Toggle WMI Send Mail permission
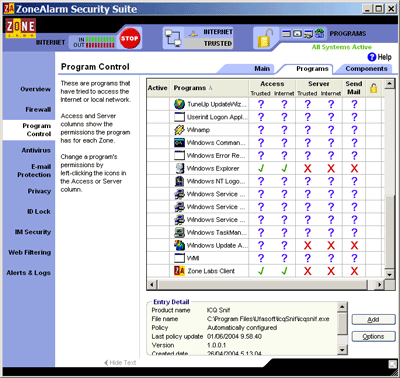Viewport: 400px width, 378px height. click(x=354, y=258)
